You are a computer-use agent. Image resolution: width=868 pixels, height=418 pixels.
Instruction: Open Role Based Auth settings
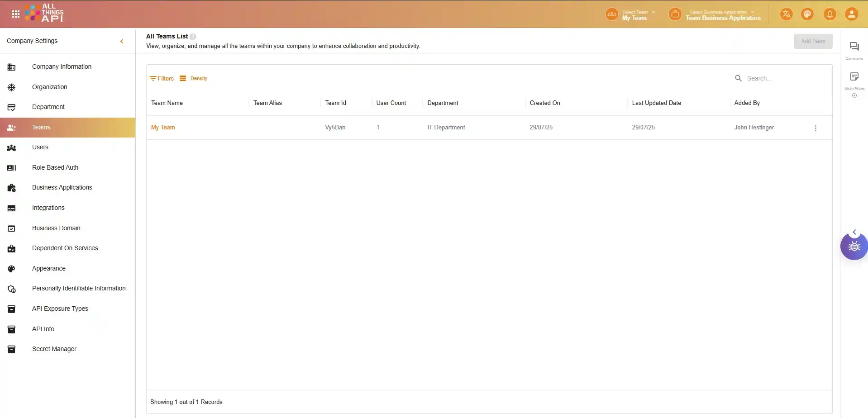pyautogui.click(x=55, y=167)
